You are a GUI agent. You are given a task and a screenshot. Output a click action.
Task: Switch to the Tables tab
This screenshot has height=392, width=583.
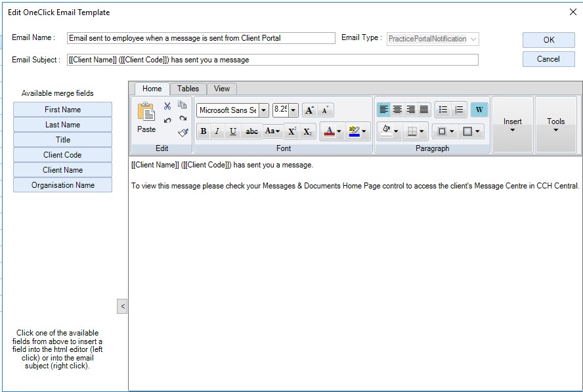pos(188,89)
